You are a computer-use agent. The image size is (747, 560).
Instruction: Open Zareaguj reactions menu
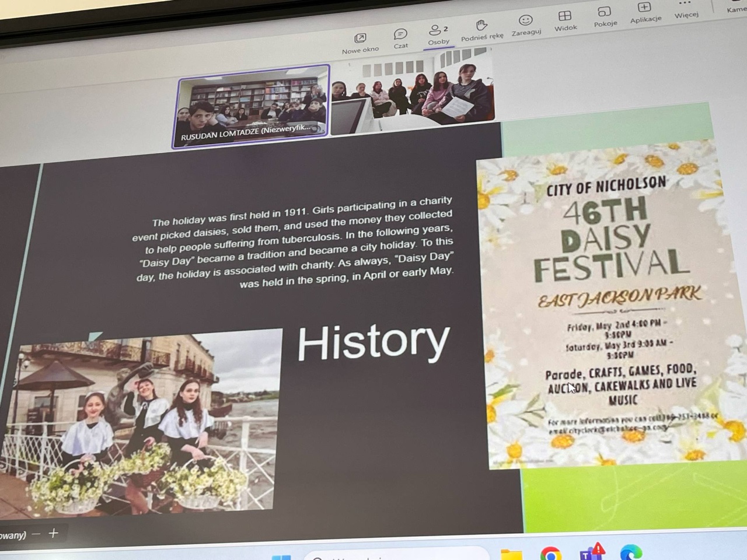click(x=526, y=26)
